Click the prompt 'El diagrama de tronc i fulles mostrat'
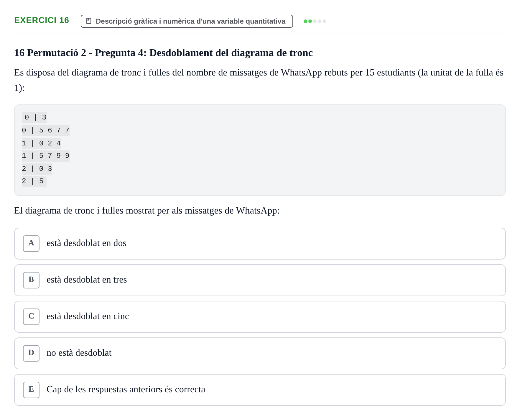 pos(147,211)
